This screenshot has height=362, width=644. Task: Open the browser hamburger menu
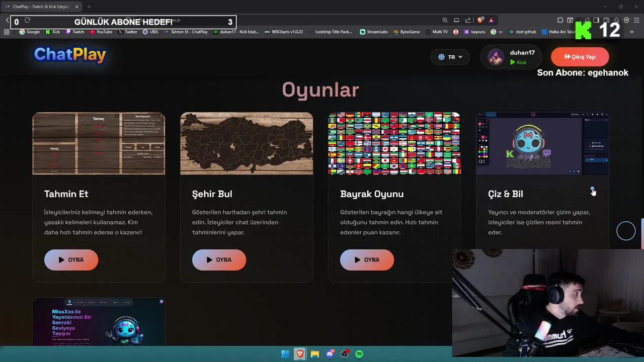(x=636, y=20)
